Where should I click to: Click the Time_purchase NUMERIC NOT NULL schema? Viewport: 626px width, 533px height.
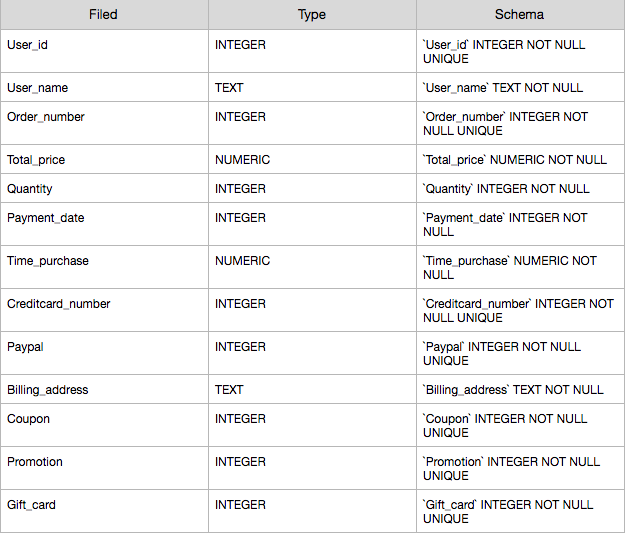click(x=520, y=267)
